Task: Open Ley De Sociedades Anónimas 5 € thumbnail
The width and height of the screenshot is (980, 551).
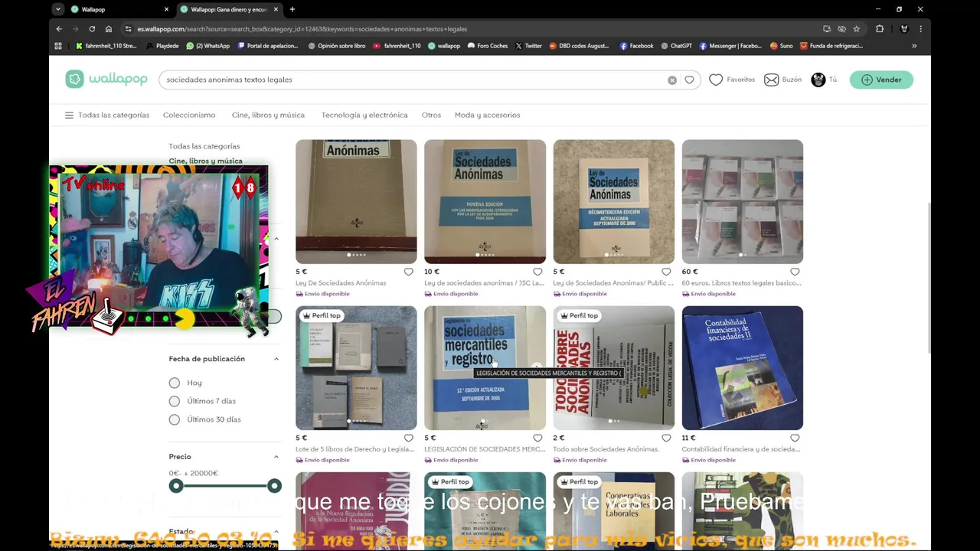Action: (x=356, y=201)
